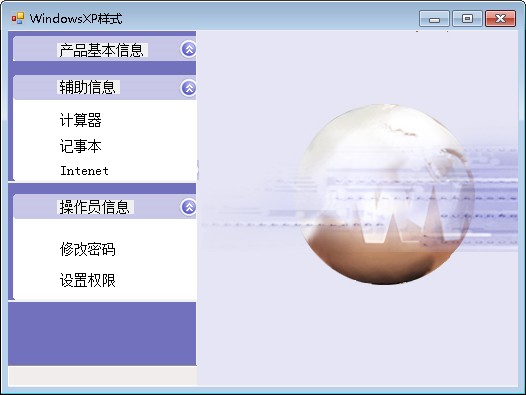Screen dimensions: 526x395
Task: Open the 计算器 item
Action: click(x=81, y=120)
